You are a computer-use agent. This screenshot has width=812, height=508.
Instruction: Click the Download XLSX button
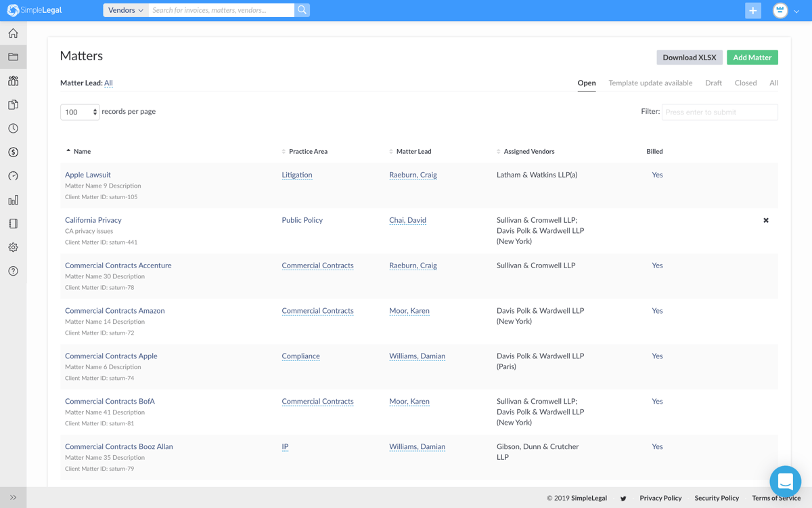click(690, 58)
